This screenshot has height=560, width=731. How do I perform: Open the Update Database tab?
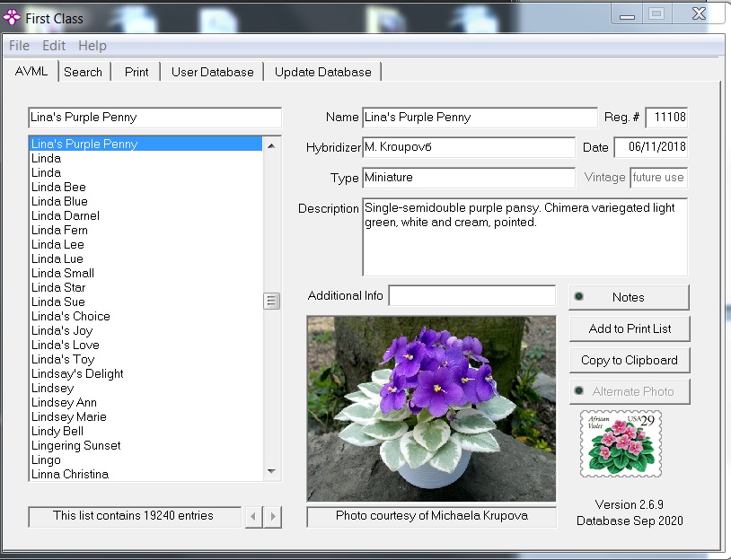point(323,72)
